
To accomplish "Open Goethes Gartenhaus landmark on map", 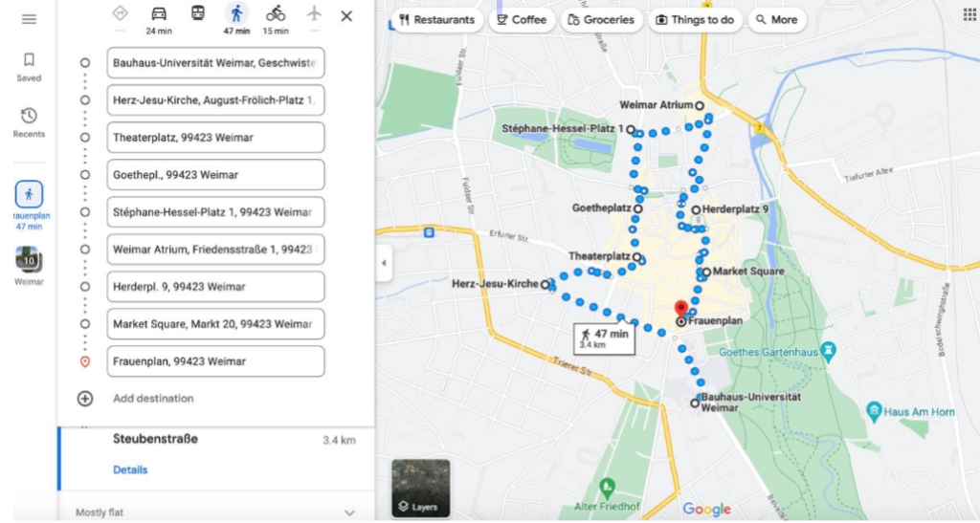I will (x=828, y=351).
